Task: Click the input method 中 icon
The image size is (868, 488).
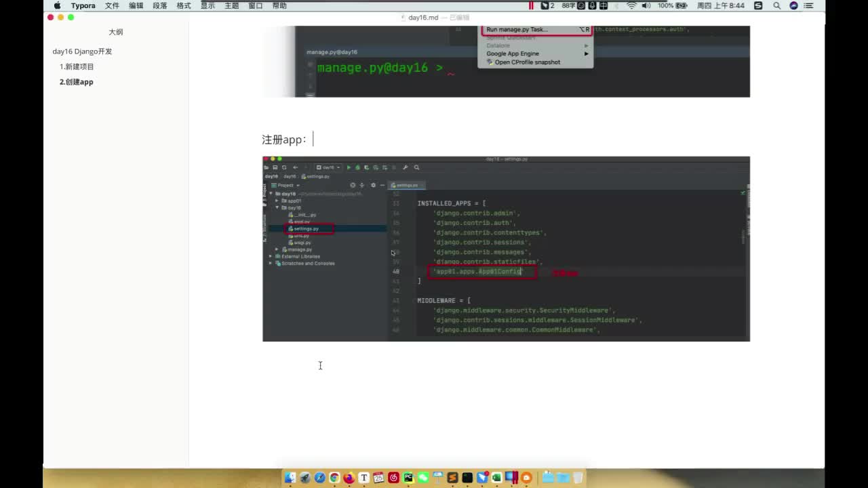Action: [x=604, y=5]
